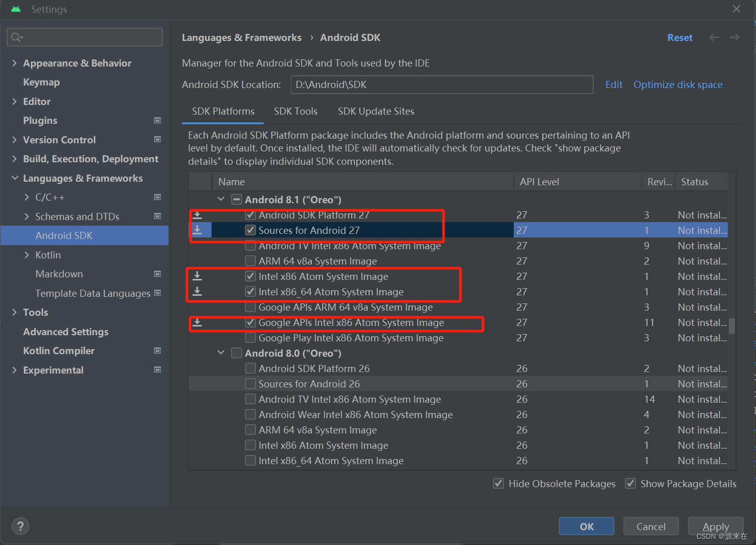Click the Android SDK Location field
This screenshot has width=756, height=545.
click(x=442, y=84)
